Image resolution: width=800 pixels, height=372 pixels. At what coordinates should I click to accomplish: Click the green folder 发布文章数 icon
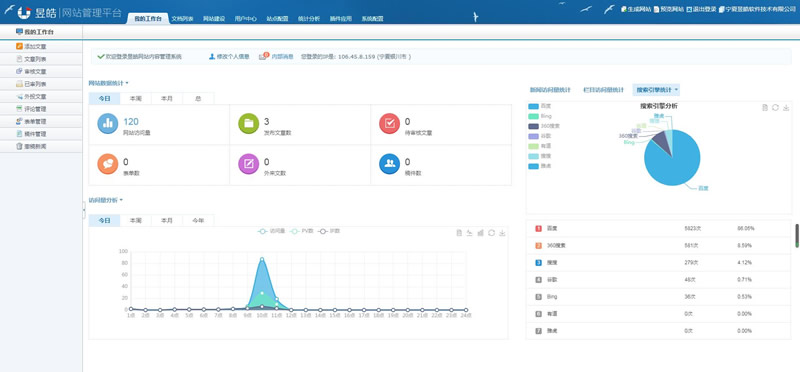click(248, 123)
